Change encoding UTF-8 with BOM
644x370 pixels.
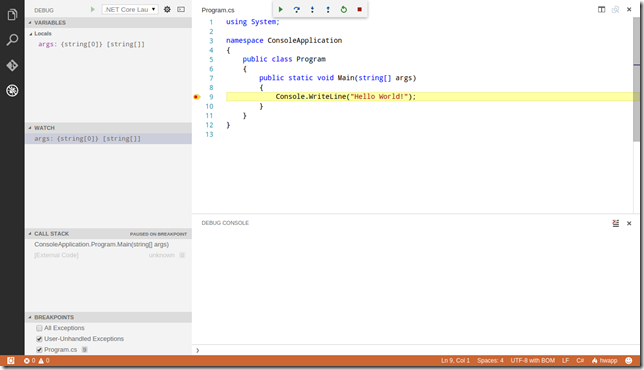[533, 361]
